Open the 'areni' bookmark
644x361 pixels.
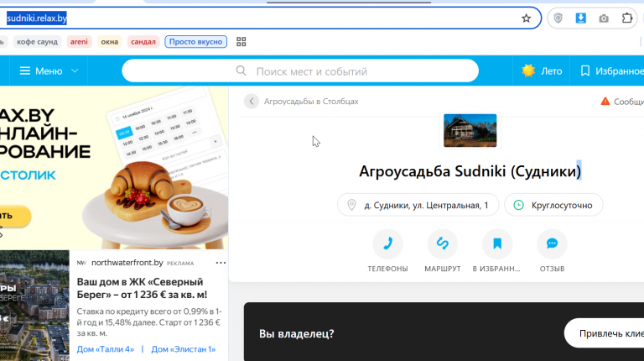click(x=79, y=41)
